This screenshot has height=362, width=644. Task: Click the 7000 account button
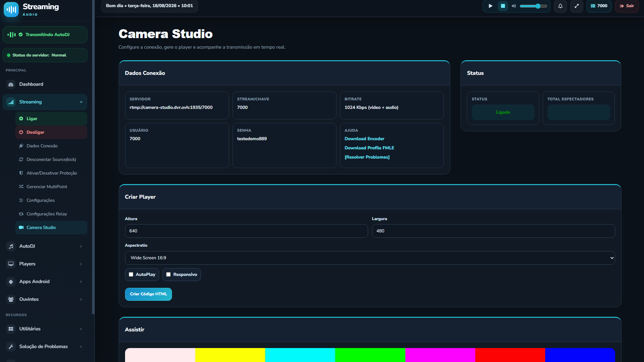click(x=599, y=6)
